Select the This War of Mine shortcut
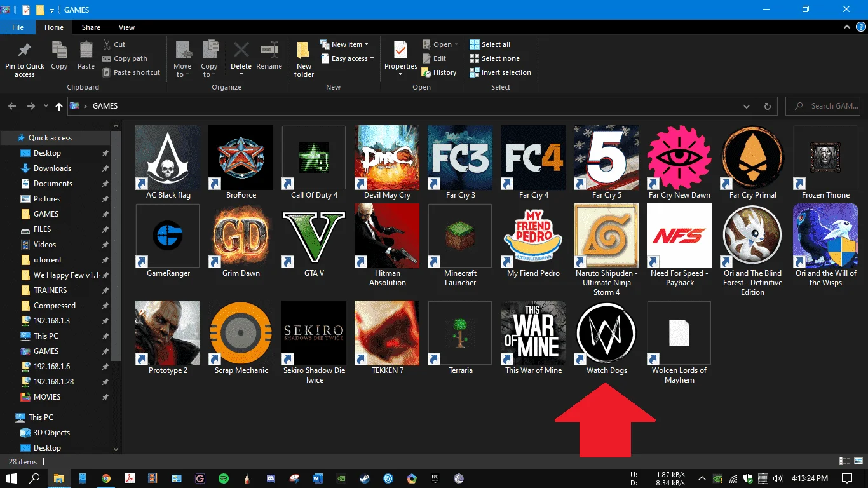The height and width of the screenshot is (488, 868). pos(533,338)
